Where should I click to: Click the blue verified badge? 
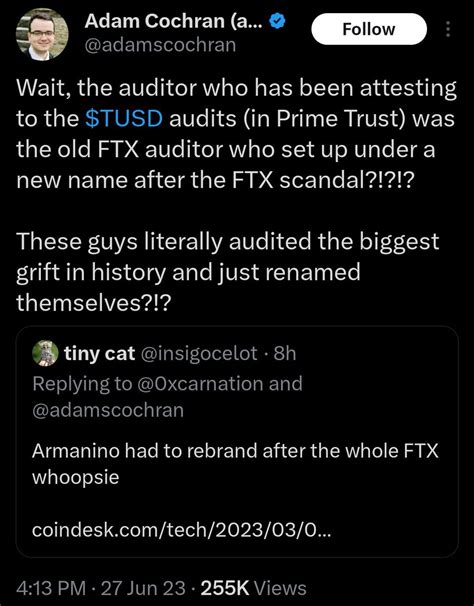pyautogui.click(x=277, y=21)
